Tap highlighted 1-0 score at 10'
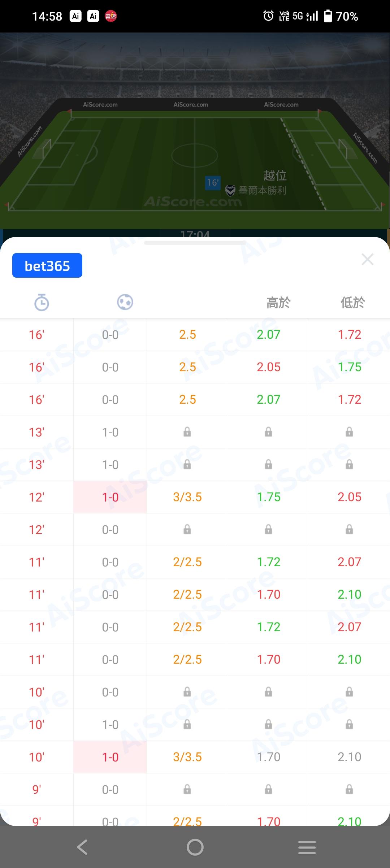 [110, 757]
